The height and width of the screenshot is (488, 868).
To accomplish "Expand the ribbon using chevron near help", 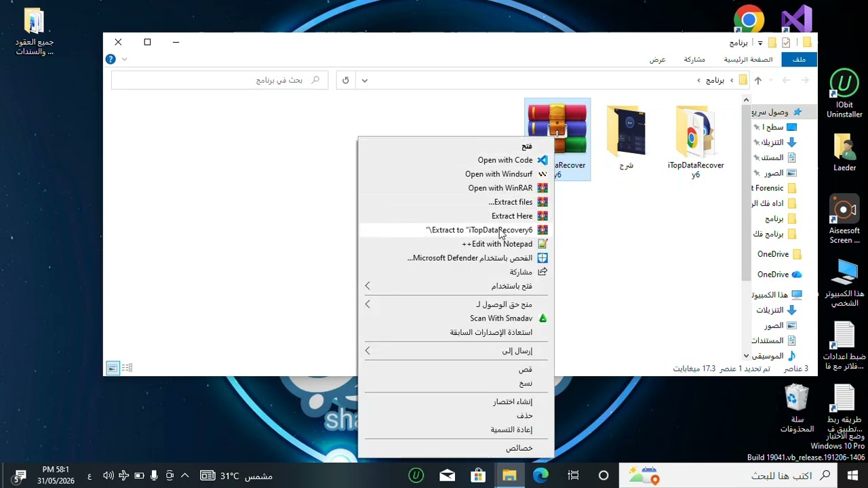I will (x=124, y=60).
